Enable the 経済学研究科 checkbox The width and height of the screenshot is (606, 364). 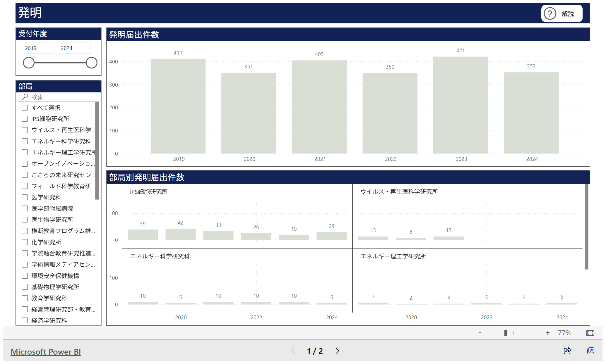(x=25, y=320)
